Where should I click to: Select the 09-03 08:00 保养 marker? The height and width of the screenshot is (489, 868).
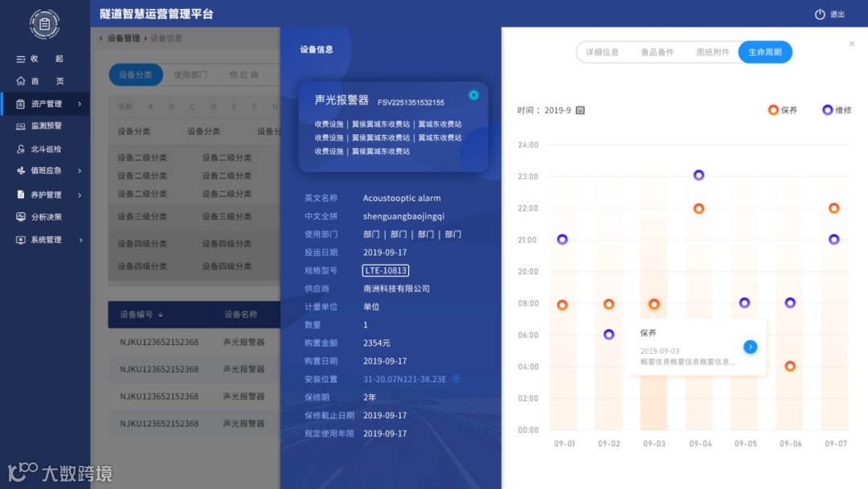[x=653, y=304]
